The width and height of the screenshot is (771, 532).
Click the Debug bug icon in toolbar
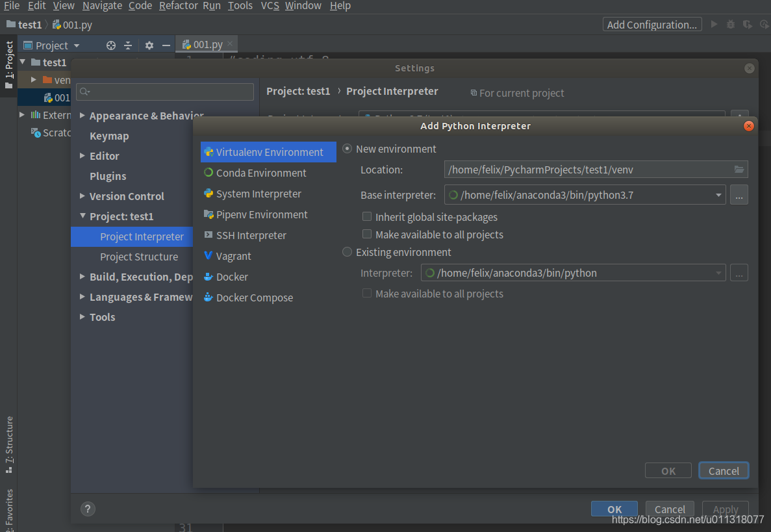tap(731, 24)
